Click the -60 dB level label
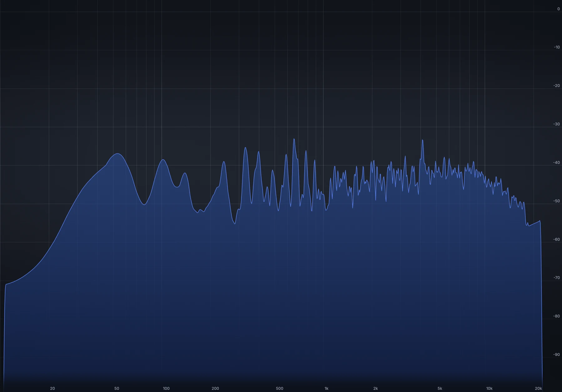This screenshot has height=392, width=562. point(557,239)
